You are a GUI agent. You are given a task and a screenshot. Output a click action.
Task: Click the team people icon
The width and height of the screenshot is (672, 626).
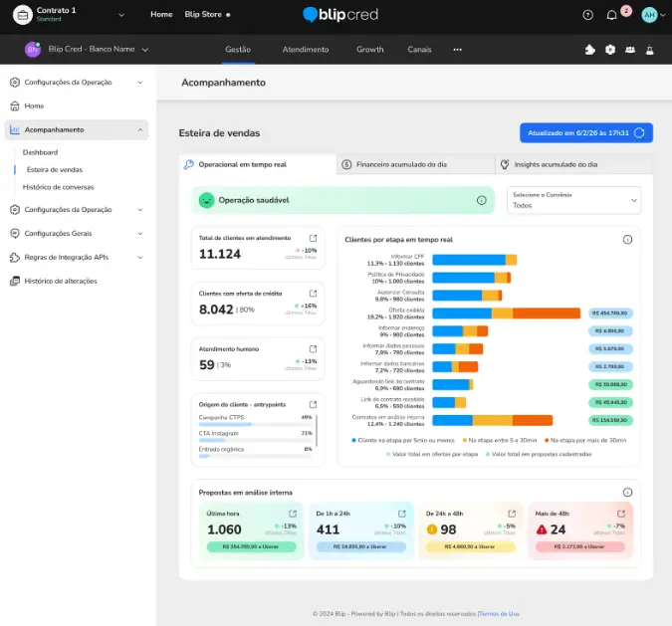coord(630,50)
